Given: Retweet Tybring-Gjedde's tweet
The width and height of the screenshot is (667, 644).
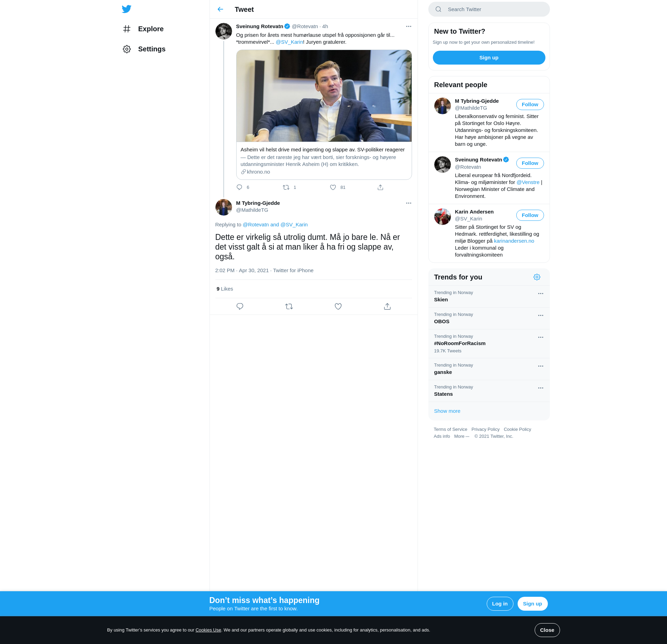Looking at the screenshot, I should click(x=289, y=307).
